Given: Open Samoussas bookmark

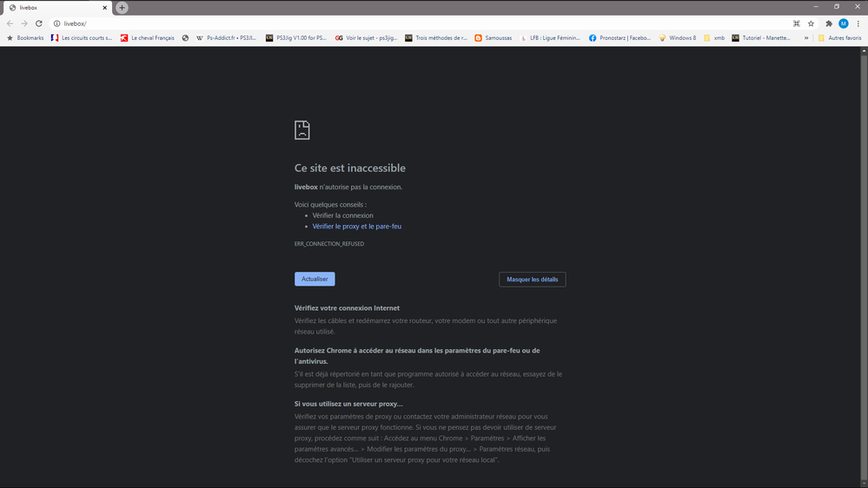Looking at the screenshot, I should (494, 37).
